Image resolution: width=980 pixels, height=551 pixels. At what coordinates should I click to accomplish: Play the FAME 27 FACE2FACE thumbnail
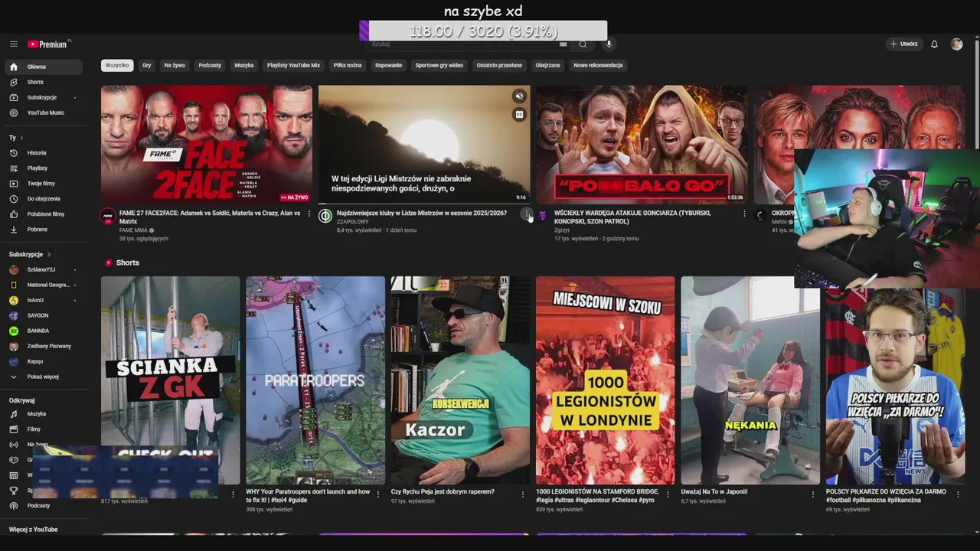[x=207, y=144]
